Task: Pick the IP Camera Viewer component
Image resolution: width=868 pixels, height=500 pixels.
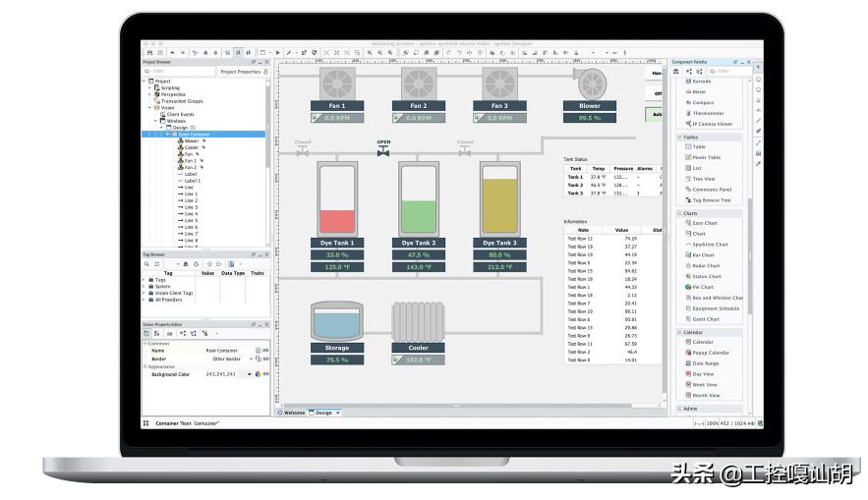Action: pos(709,124)
